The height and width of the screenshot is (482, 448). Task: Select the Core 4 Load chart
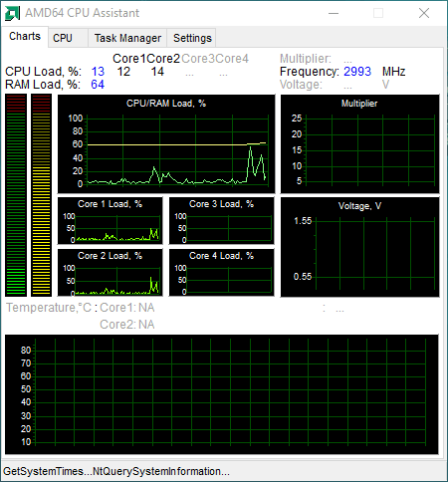[x=222, y=273]
